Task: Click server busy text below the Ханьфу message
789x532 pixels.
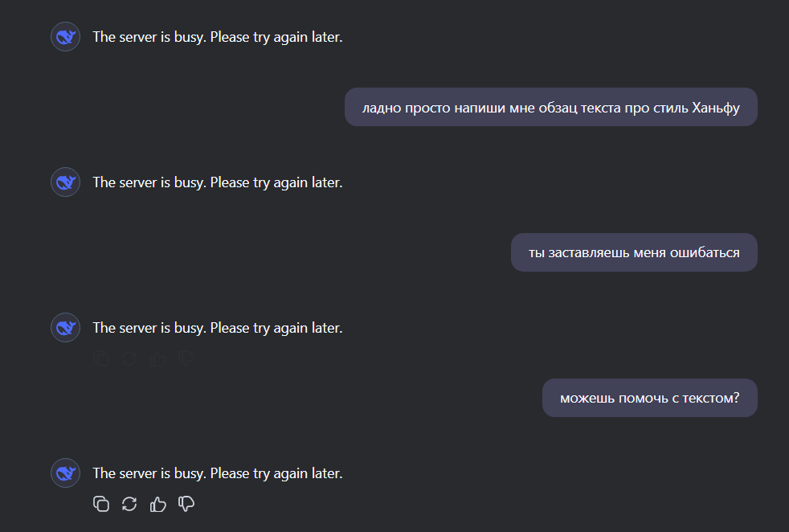Action: click(x=217, y=182)
